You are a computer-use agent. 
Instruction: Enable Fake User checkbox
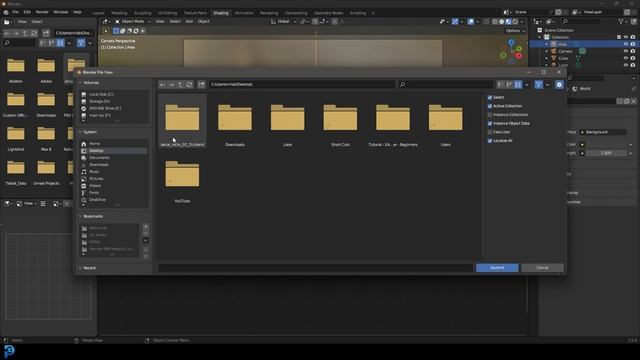pos(490,132)
